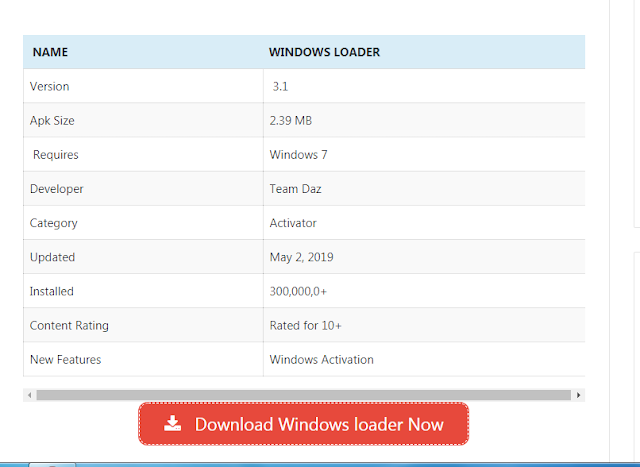Click the Category label
The image size is (640, 467).
point(53,223)
